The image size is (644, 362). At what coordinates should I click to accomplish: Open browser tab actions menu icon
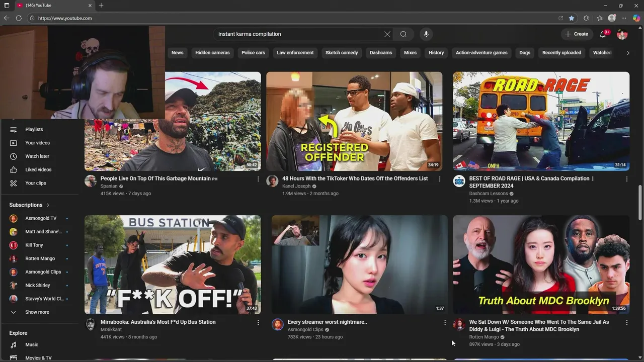coord(7,6)
